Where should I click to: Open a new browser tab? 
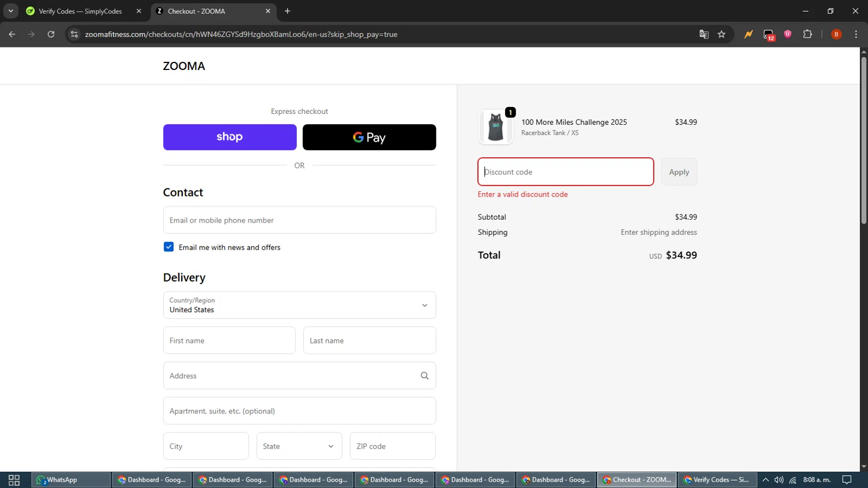288,11
